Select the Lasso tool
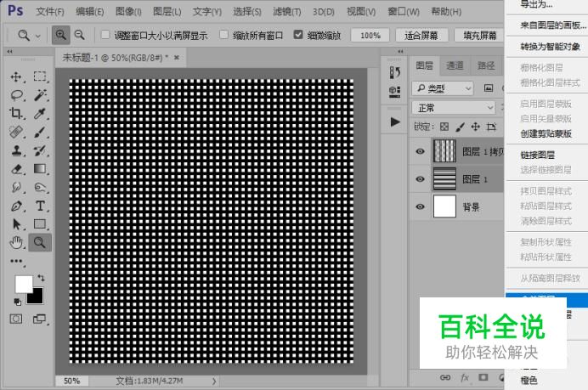This screenshot has width=588, height=390. click(x=16, y=95)
